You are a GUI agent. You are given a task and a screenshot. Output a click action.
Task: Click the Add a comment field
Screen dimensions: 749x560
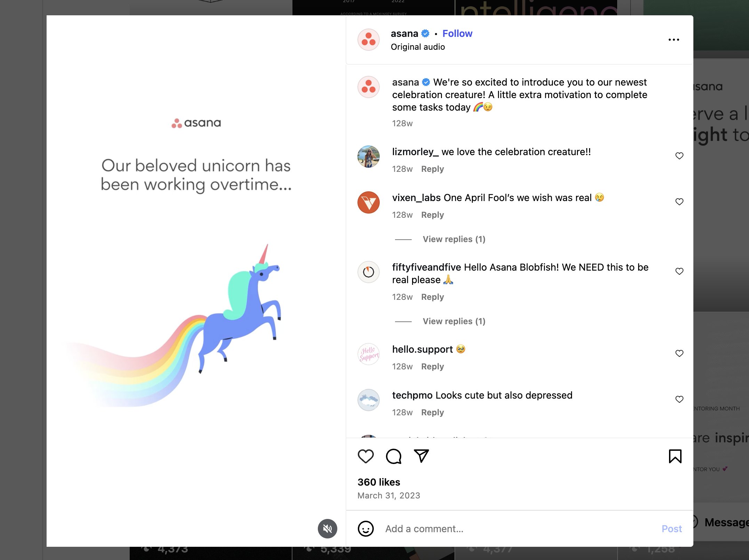pyautogui.click(x=518, y=529)
